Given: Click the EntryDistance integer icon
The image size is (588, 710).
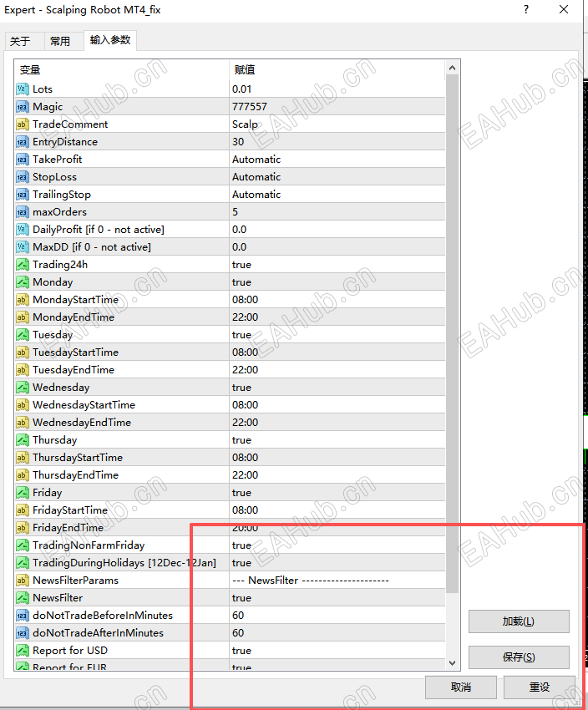Looking at the screenshot, I should pos(23,142).
